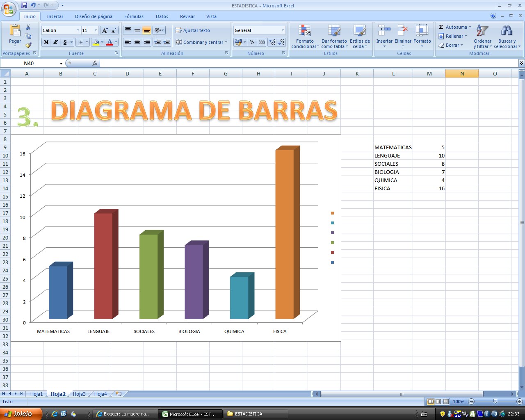Open Estilos de celda gallery

[360, 37]
